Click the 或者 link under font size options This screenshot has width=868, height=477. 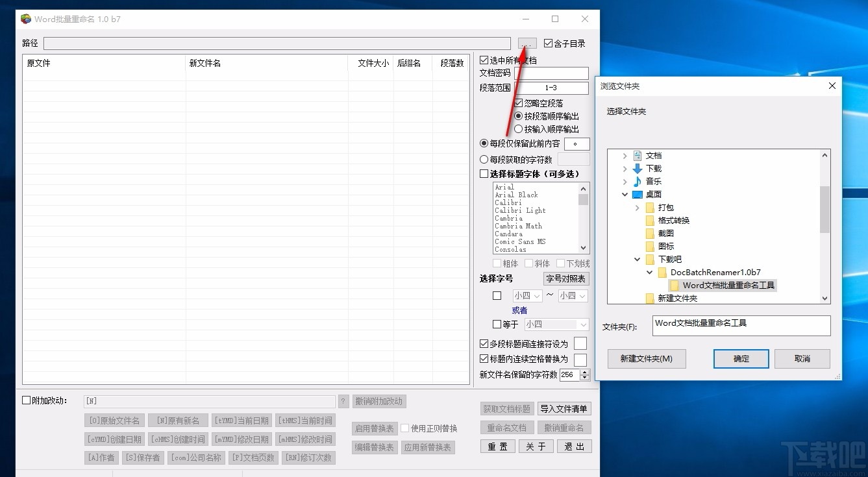tap(519, 310)
